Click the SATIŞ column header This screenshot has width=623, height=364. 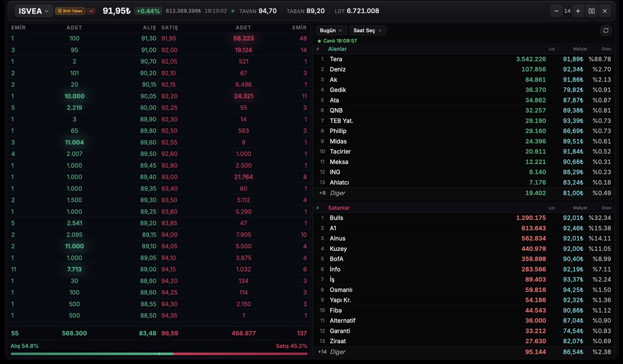[169, 28]
